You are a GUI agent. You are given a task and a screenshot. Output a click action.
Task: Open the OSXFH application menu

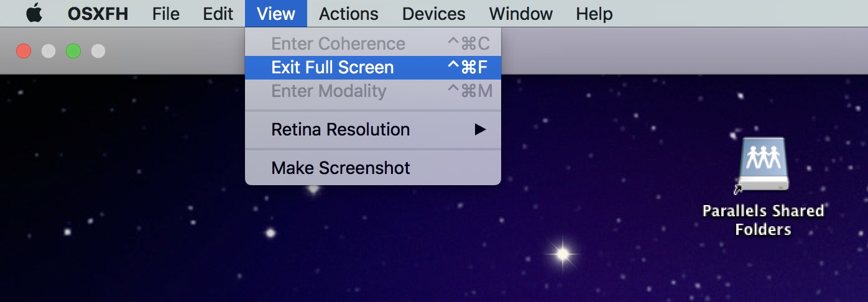coord(98,14)
